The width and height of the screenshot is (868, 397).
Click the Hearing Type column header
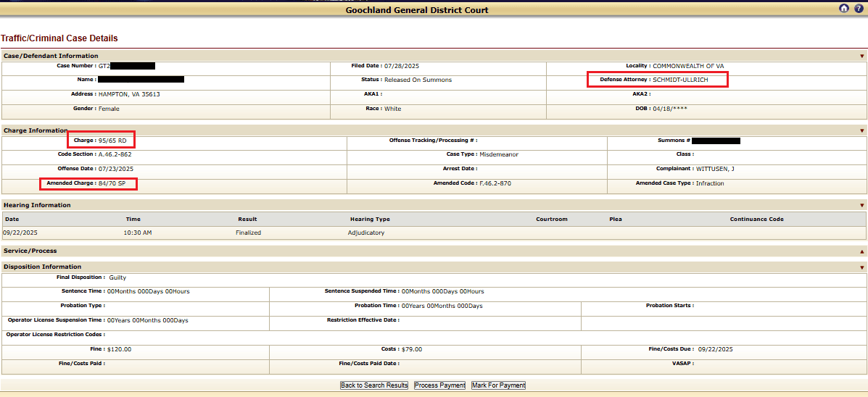click(370, 219)
